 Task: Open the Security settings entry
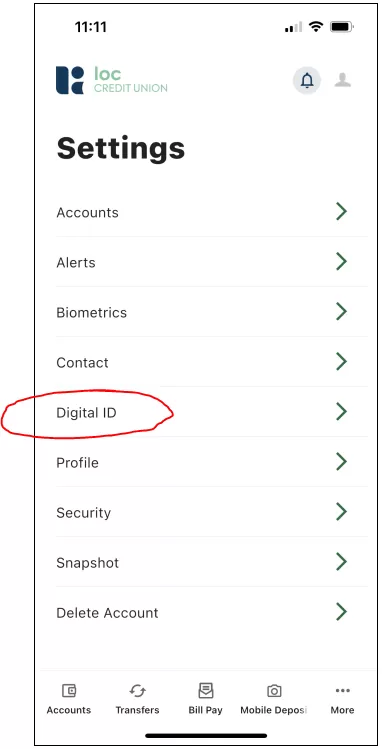pyautogui.click(x=212, y=512)
